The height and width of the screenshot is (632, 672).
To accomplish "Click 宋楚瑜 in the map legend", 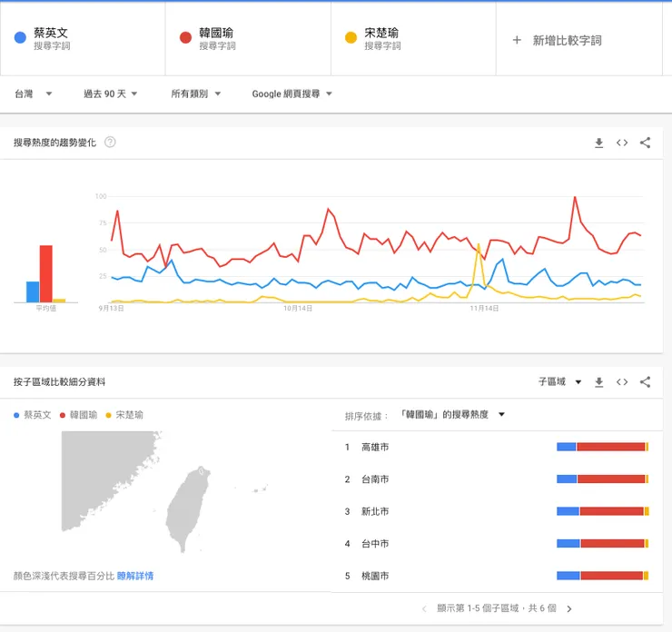I will [124, 415].
